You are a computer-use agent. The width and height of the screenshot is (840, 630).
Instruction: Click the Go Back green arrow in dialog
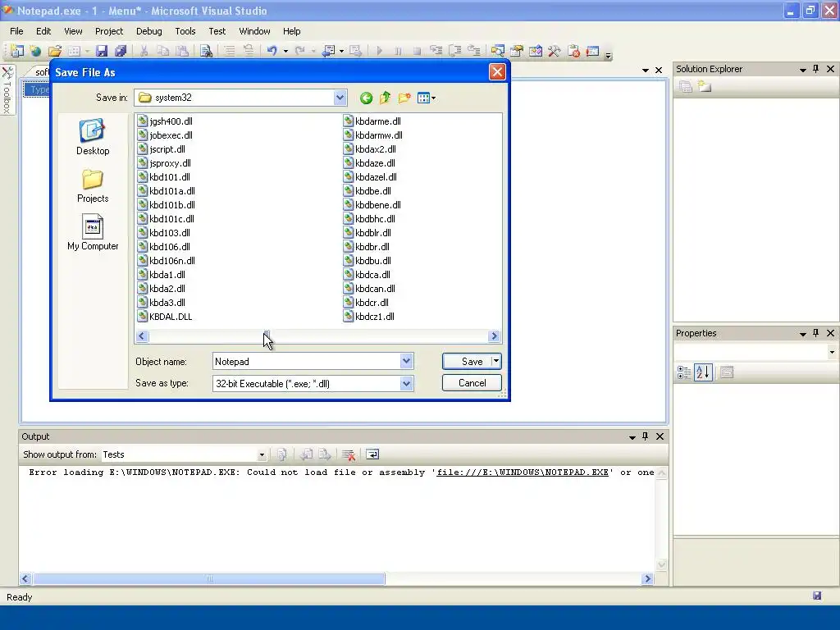pyautogui.click(x=366, y=98)
